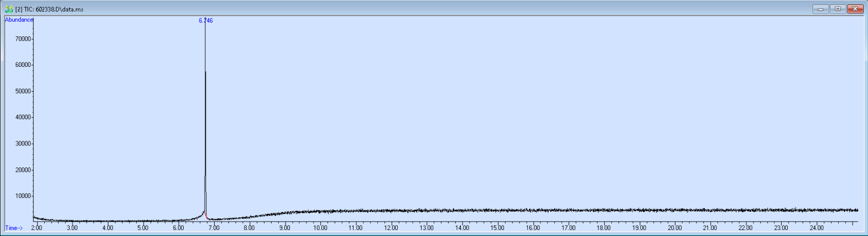Restore down the TIC chromatogram window

click(x=838, y=9)
